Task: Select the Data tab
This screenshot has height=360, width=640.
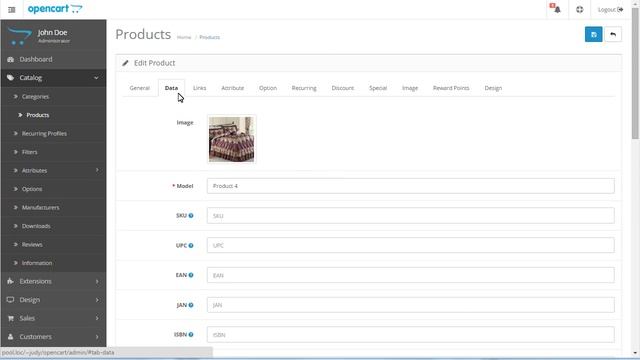Action: [x=171, y=88]
